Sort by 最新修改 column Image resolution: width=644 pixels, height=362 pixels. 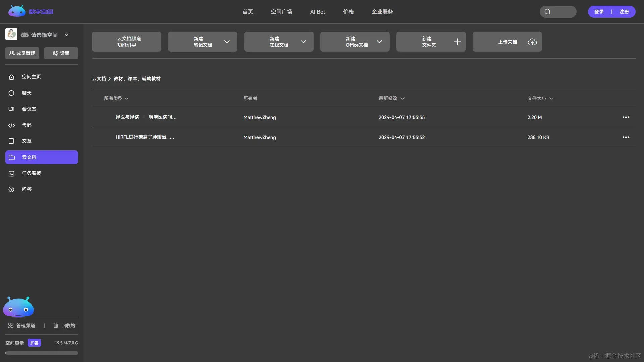[x=391, y=98]
